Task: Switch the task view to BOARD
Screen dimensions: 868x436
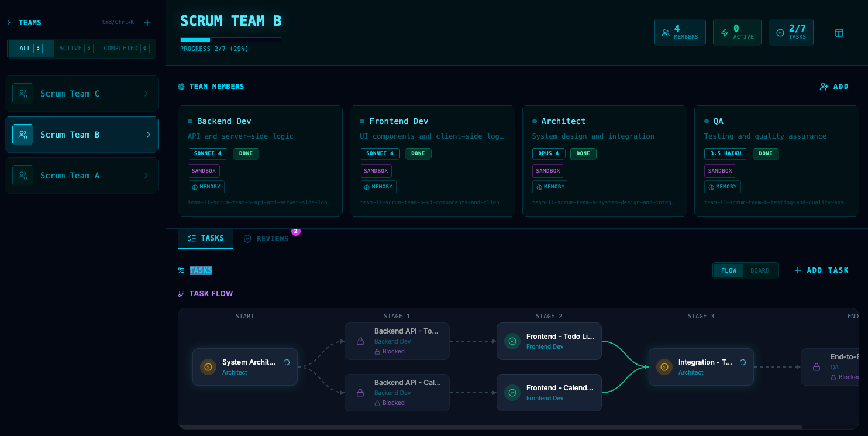Action: (x=760, y=270)
